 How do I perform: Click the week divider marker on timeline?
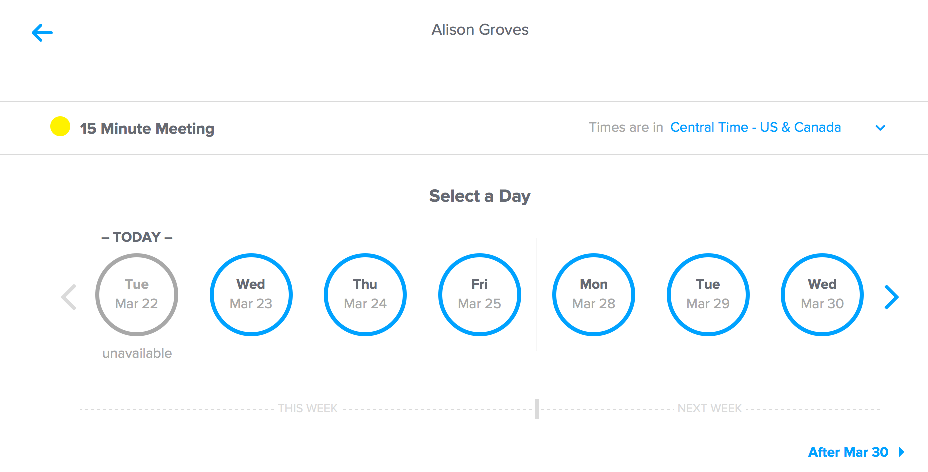[x=537, y=409]
